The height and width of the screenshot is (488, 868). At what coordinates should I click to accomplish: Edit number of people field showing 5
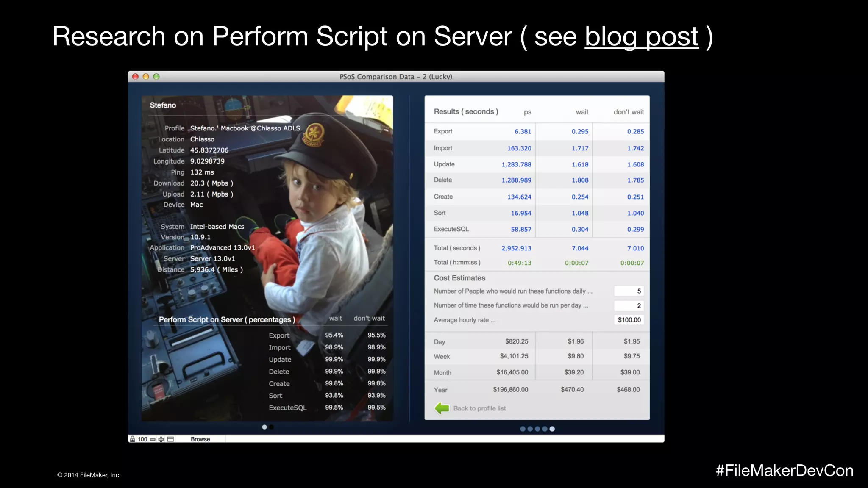tap(629, 291)
